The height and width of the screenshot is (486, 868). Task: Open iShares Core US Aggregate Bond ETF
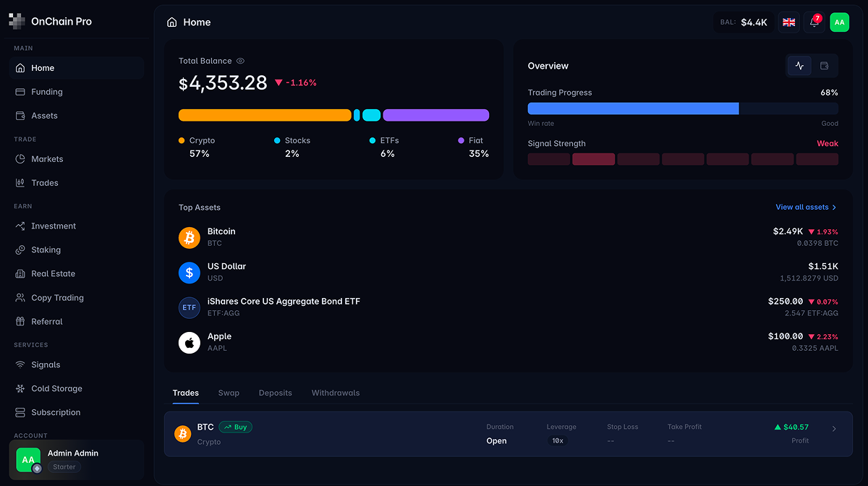pyautogui.click(x=284, y=302)
